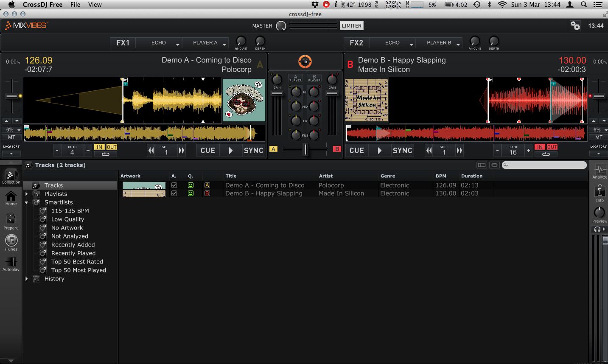
Task: Open FX1 ECHO effect dropdown
Action: [159, 43]
